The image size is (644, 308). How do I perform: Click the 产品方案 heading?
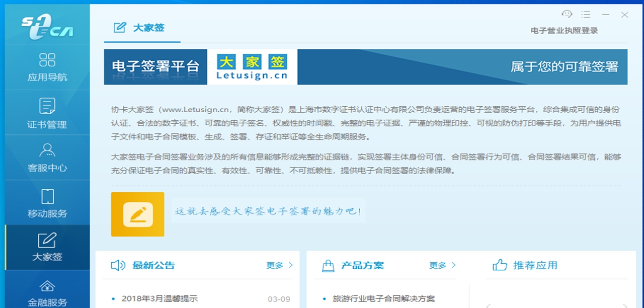coord(362,265)
